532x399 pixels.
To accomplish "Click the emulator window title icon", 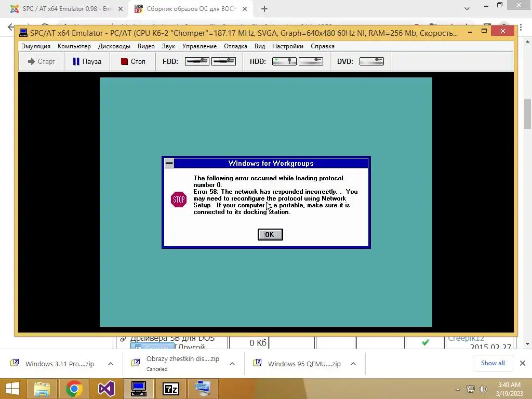I will click(23, 33).
